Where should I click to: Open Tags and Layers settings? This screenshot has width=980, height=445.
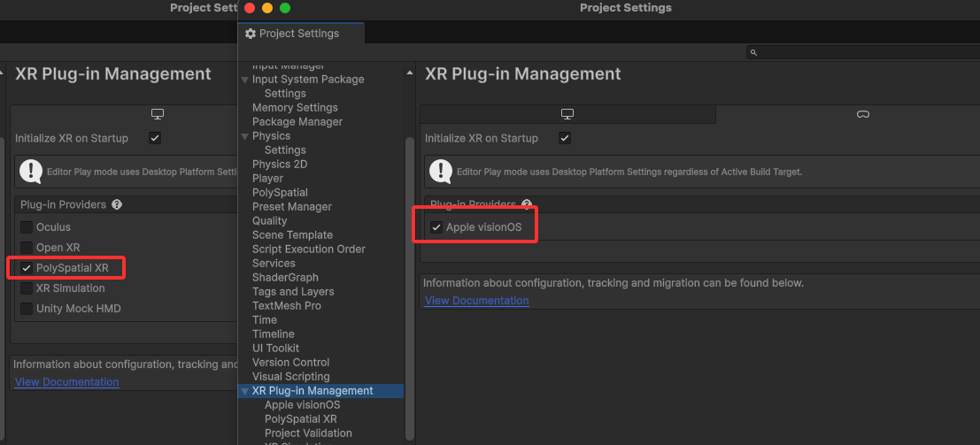pyautogui.click(x=293, y=292)
